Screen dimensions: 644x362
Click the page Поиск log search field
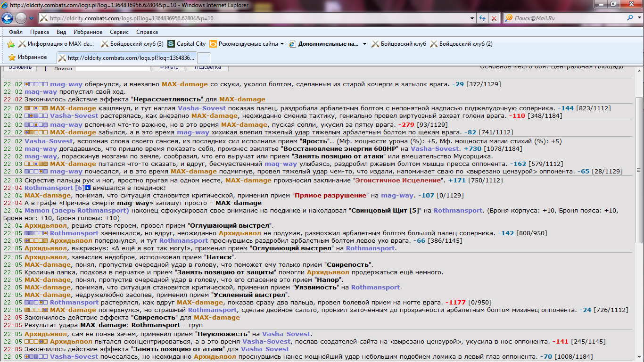click(x=112, y=67)
